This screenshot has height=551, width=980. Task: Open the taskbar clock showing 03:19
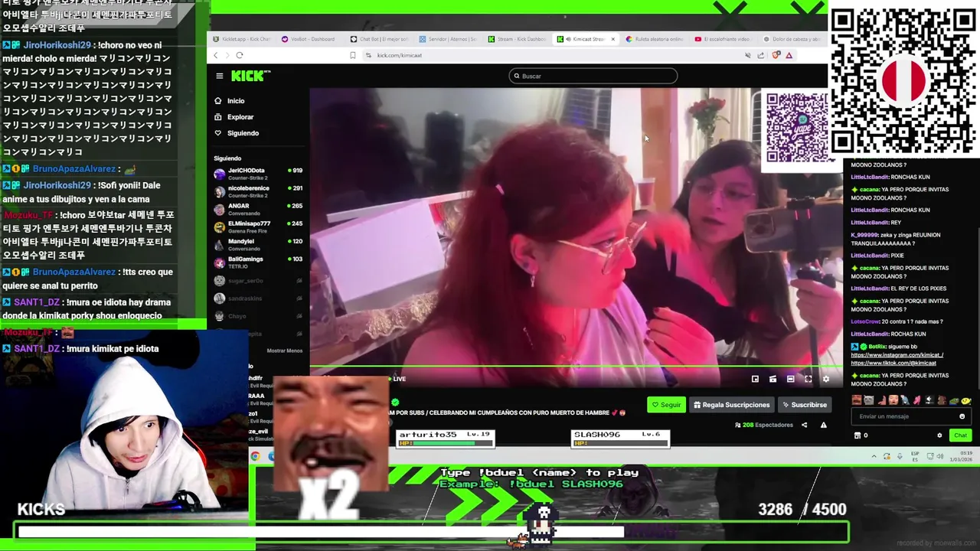point(960,457)
